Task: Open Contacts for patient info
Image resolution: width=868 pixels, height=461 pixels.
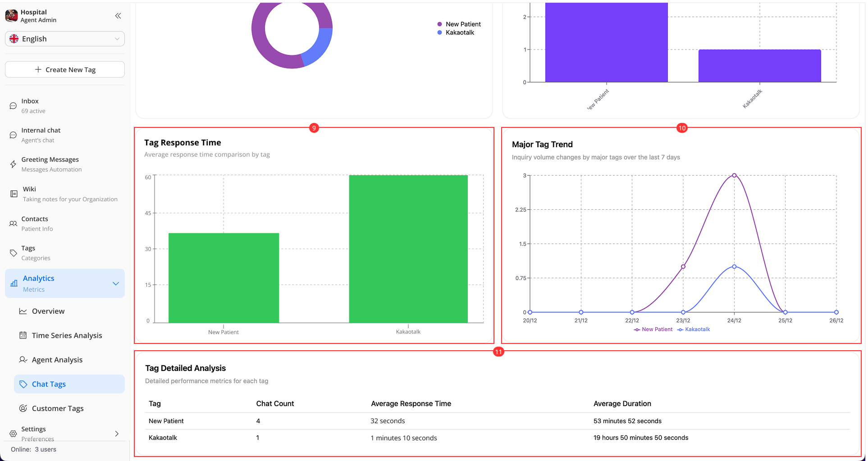Action: tap(13, 223)
